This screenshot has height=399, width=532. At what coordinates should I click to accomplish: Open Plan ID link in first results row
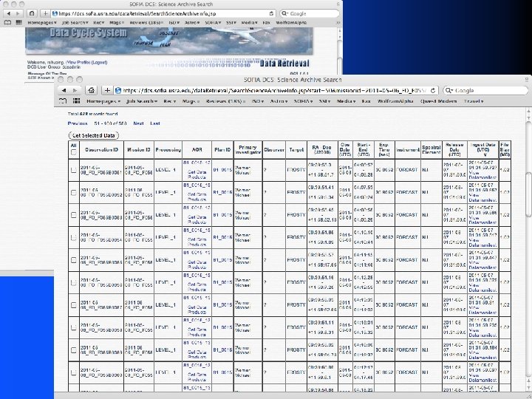(x=222, y=170)
